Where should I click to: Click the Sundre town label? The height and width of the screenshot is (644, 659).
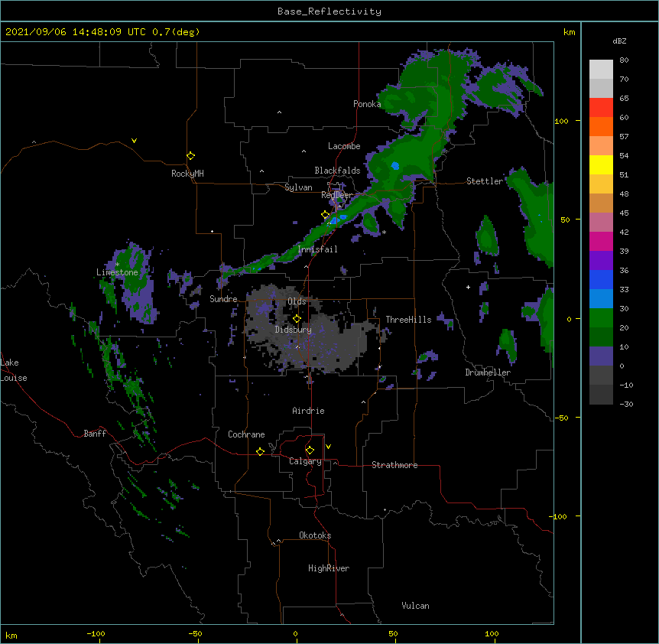click(x=223, y=299)
